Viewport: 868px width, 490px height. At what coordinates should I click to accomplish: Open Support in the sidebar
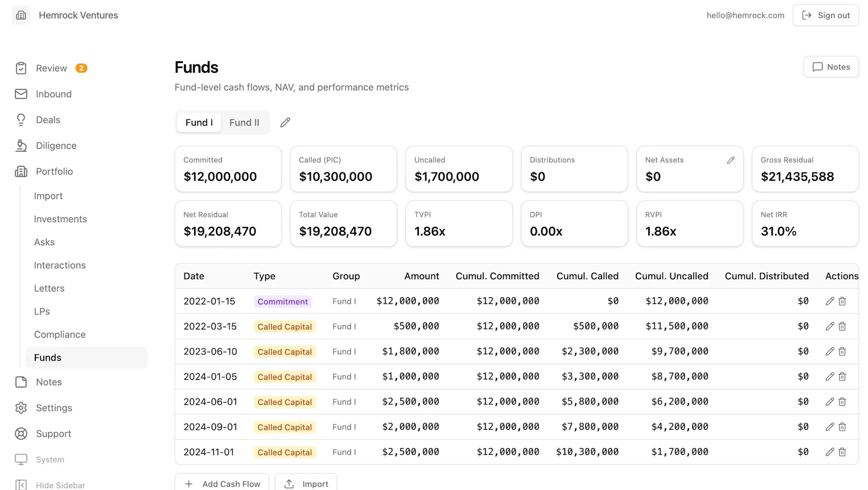53,434
